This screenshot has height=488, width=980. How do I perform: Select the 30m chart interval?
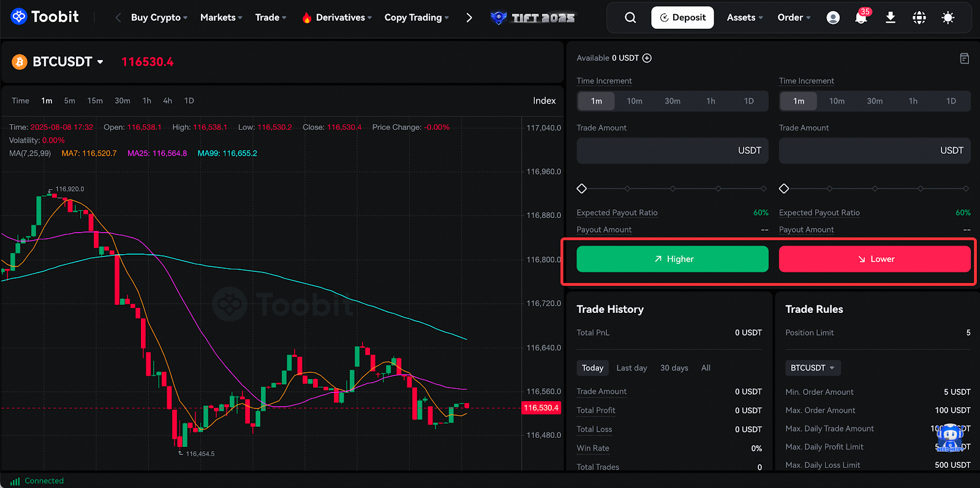tap(123, 101)
